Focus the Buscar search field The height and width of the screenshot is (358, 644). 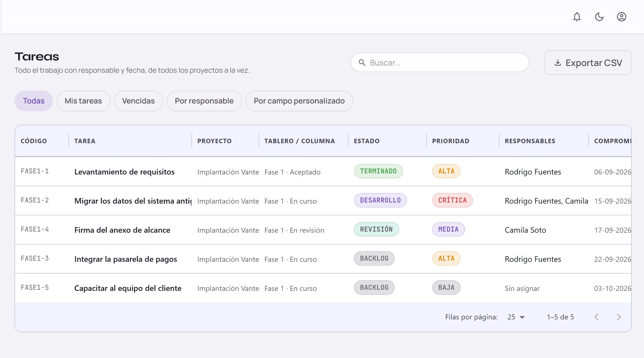(440, 63)
